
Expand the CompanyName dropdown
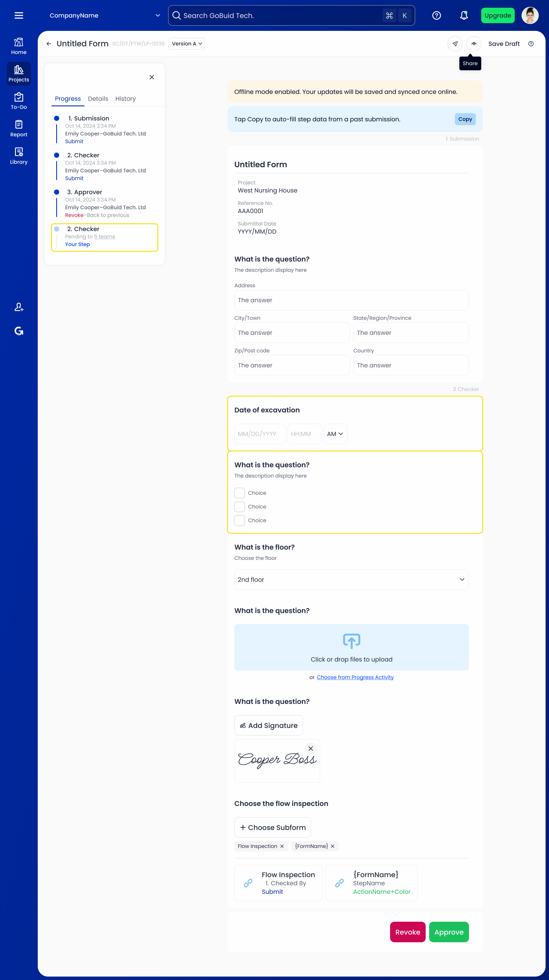(105, 16)
